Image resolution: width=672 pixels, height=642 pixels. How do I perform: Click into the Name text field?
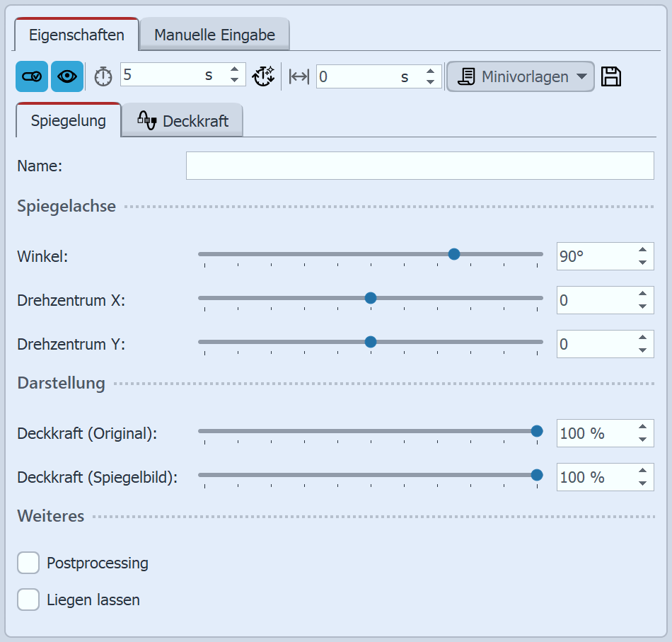coord(419,166)
